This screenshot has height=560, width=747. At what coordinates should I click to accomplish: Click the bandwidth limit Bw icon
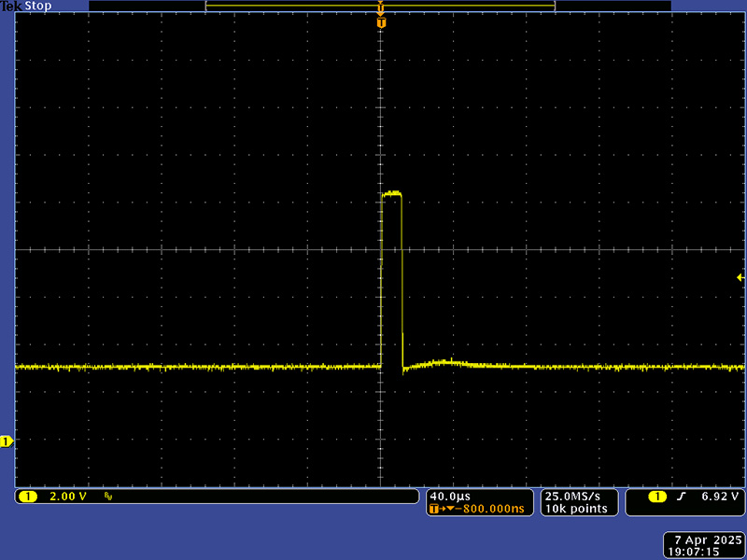coord(108,497)
